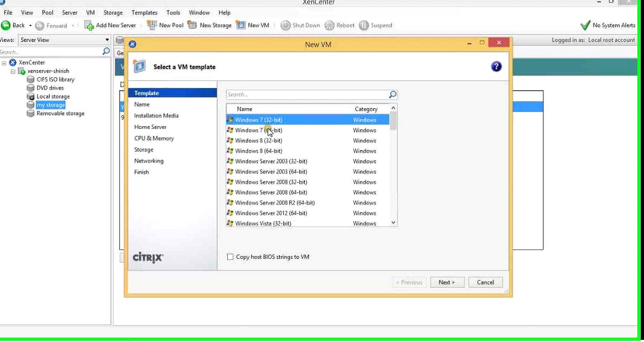This screenshot has width=644, height=342.
Task: Click the Local storage disk icon
Action: [30, 96]
